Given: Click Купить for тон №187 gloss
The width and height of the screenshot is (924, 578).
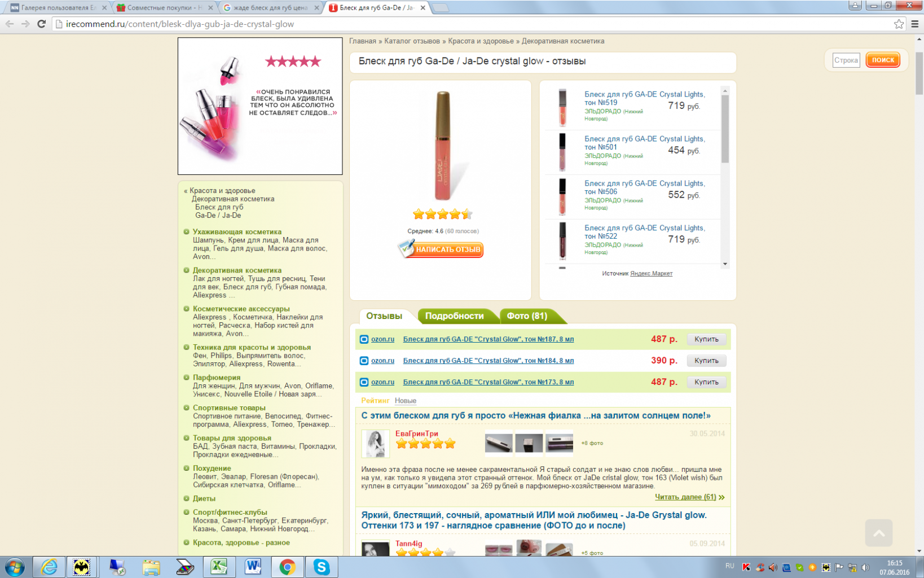Looking at the screenshot, I should [x=706, y=339].
